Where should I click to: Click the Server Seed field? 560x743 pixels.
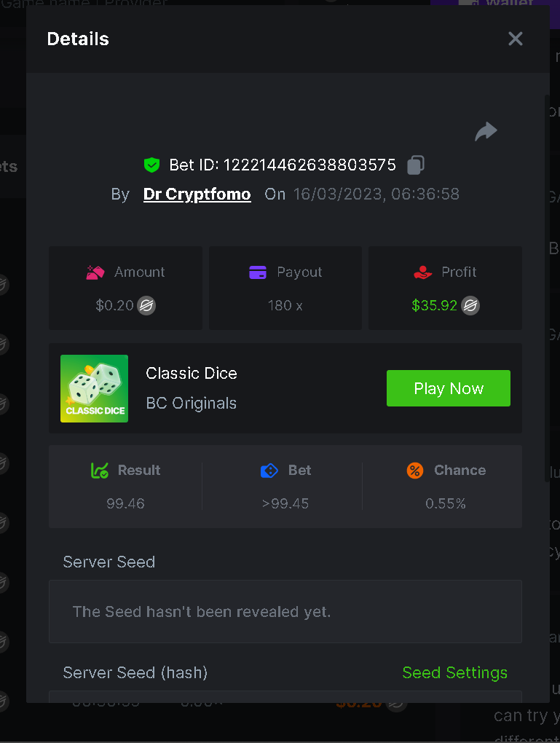285,612
